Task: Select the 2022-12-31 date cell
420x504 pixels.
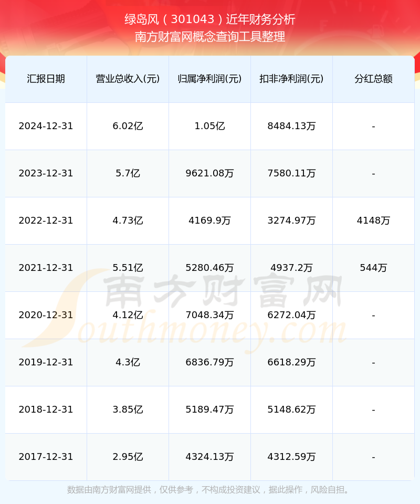Action: [46, 220]
